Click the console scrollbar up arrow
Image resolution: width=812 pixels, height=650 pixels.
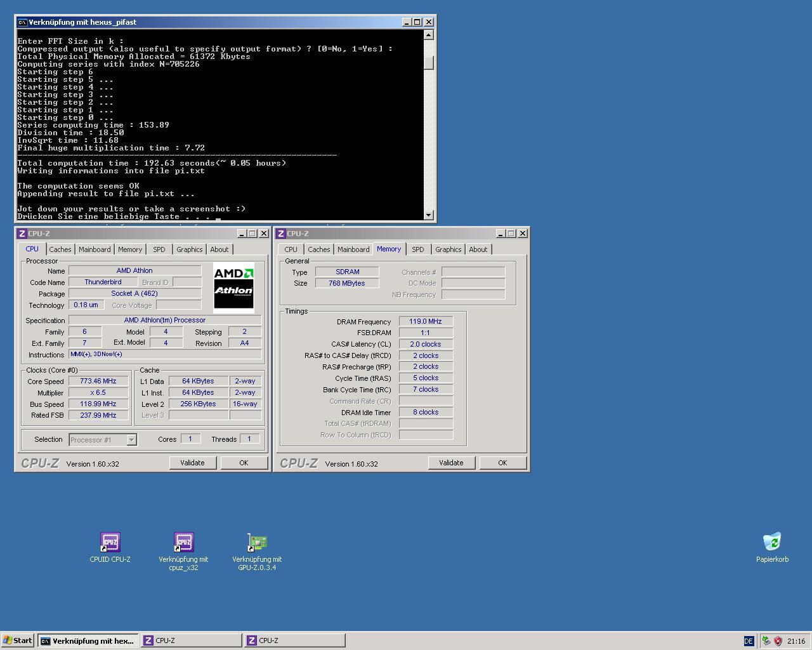coord(429,35)
